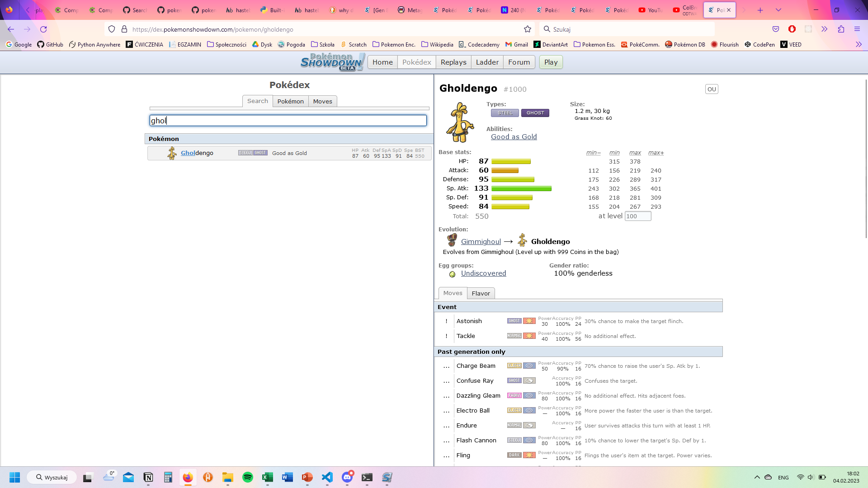
Task: Open the Pokédex navigation button
Action: pyautogui.click(x=416, y=62)
